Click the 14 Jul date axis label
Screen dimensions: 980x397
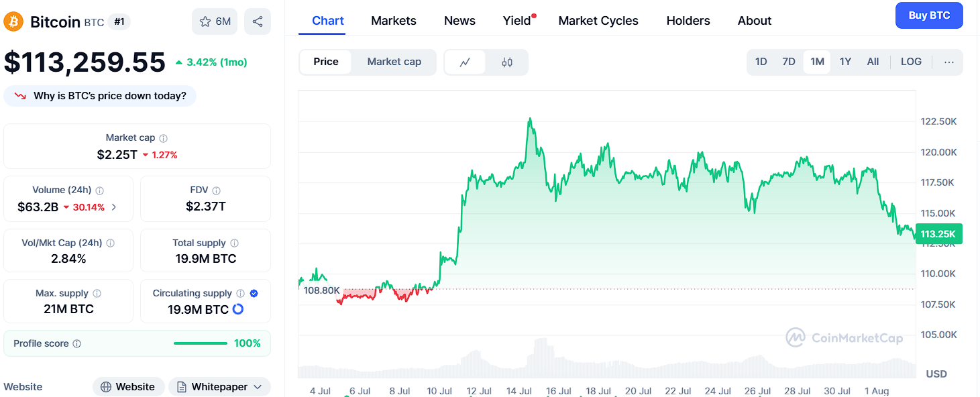pyautogui.click(x=519, y=391)
